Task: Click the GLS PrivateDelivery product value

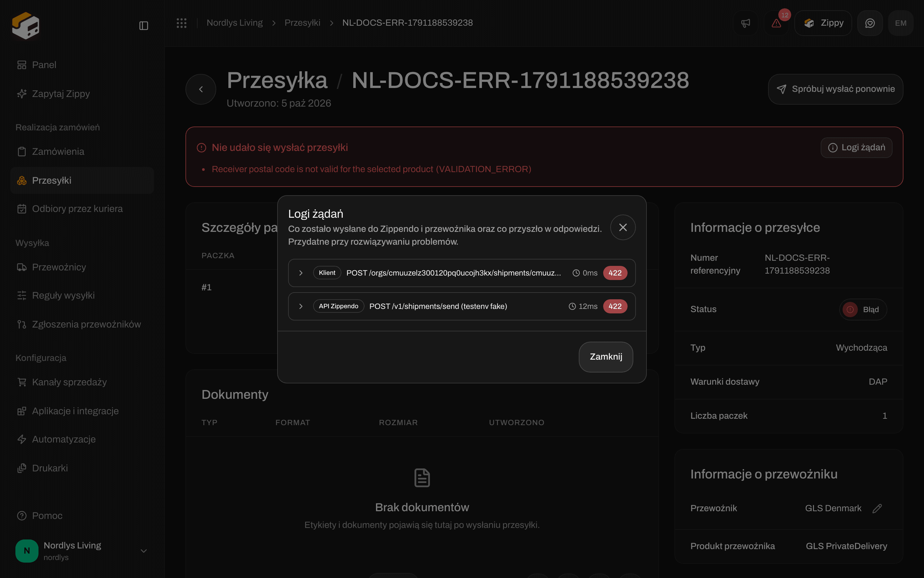Action: tap(846, 546)
